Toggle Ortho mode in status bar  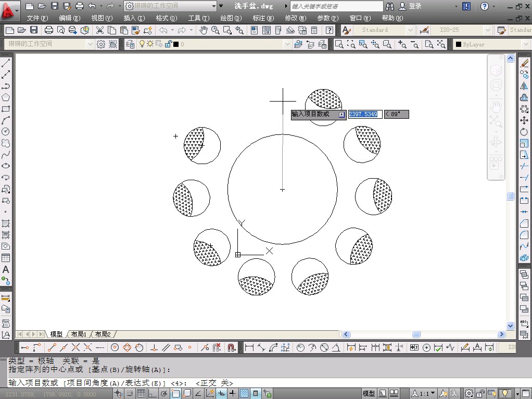click(153, 394)
